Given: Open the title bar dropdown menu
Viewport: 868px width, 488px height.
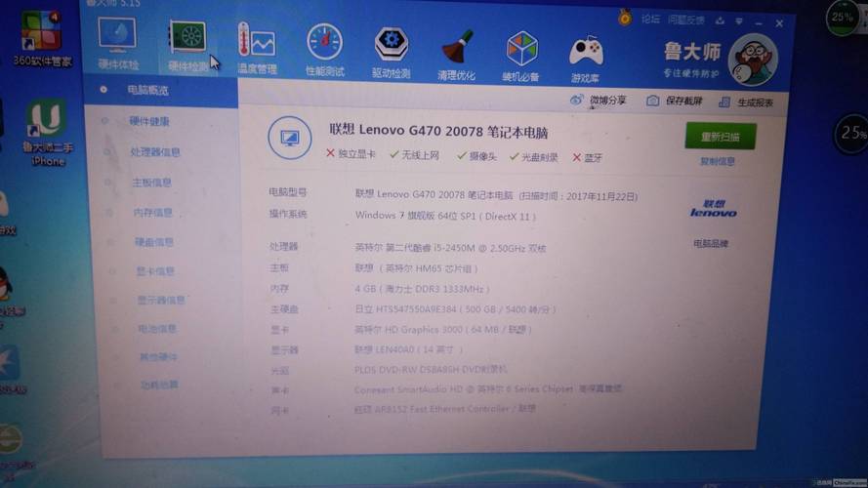Looking at the screenshot, I should point(739,21).
